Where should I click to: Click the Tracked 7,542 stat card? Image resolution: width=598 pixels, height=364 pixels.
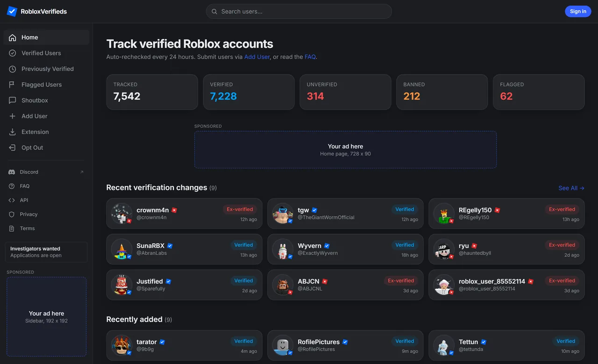[x=152, y=92]
